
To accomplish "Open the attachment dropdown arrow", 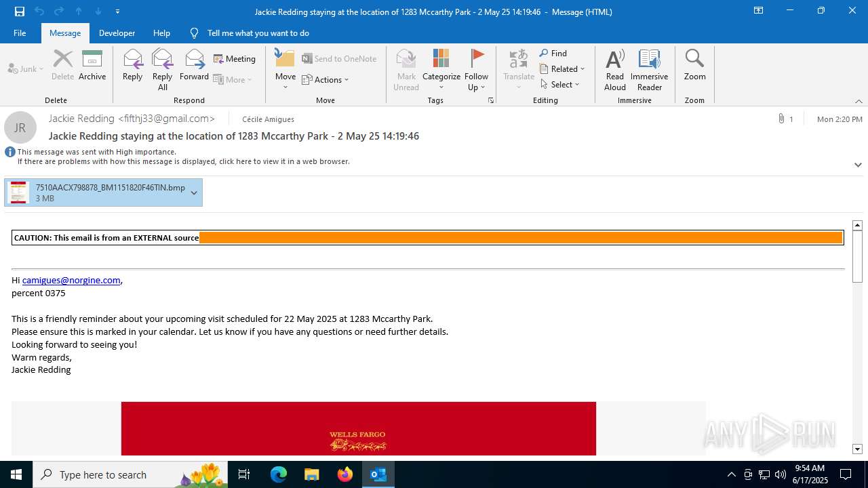I will [x=194, y=192].
